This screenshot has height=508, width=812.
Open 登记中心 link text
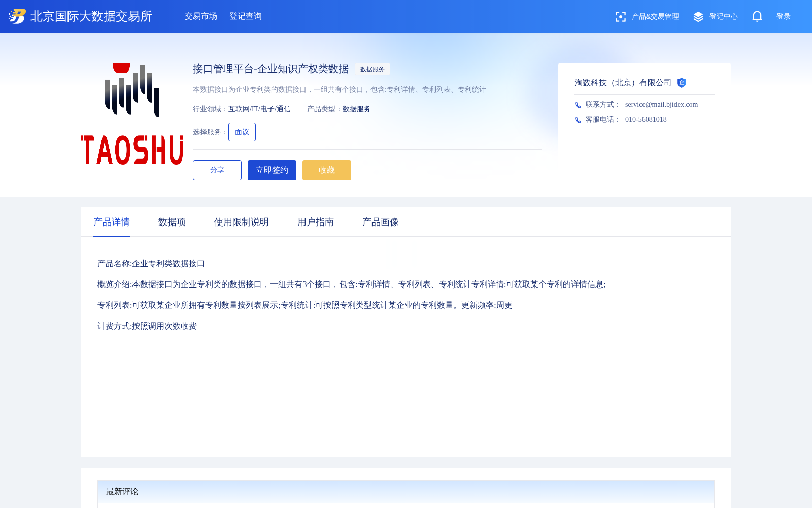click(724, 17)
